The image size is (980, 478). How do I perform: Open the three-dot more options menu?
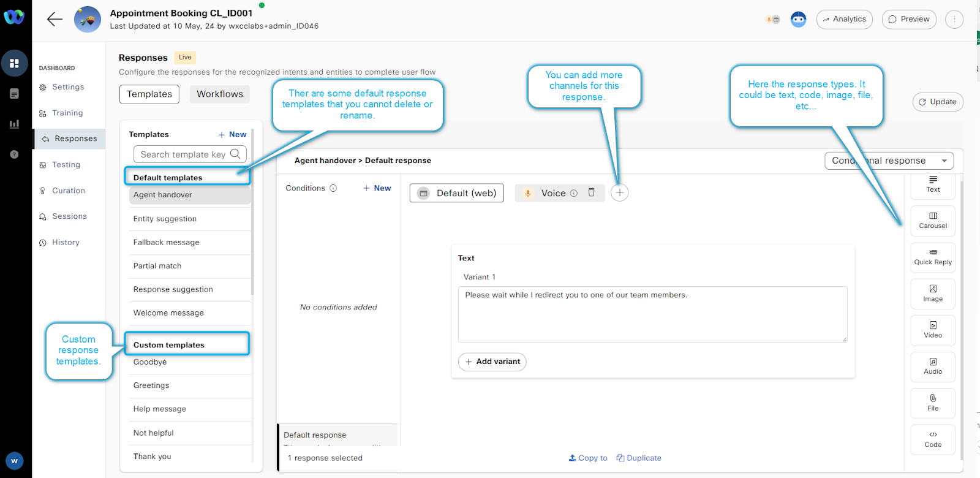[954, 20]
